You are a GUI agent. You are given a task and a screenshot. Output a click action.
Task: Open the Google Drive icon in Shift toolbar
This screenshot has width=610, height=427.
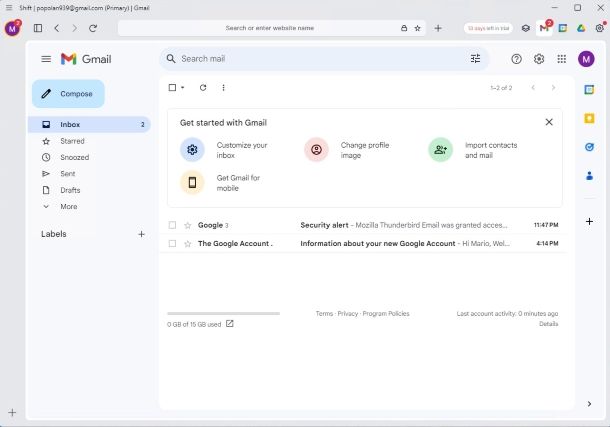coord(581,28)
